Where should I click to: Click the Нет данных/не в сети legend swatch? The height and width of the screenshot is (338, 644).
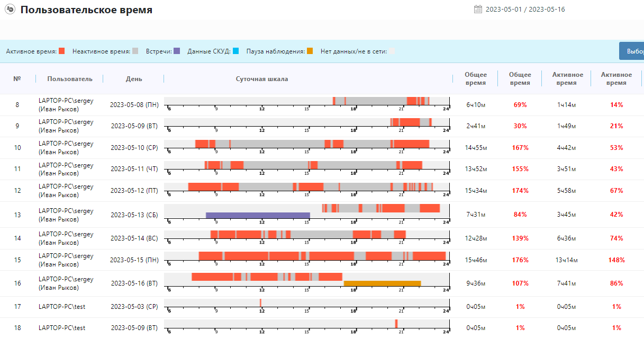392,51
